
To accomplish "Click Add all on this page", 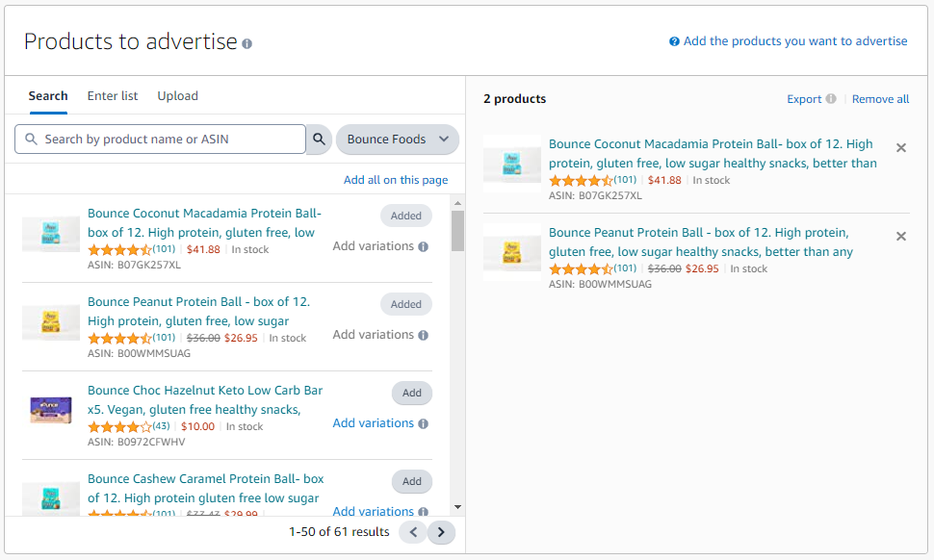I will (x=396, y=180).
